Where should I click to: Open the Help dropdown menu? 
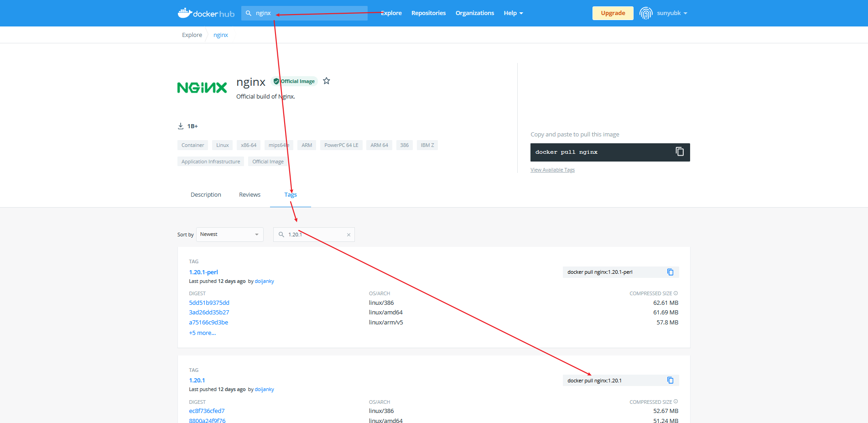pos(513,13)
